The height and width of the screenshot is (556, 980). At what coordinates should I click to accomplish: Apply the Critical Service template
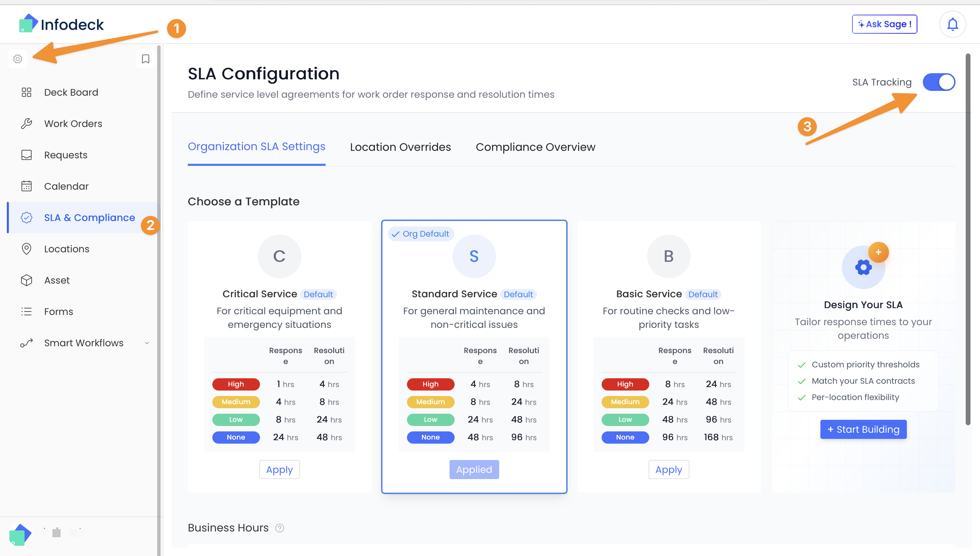tap(279, 469)
